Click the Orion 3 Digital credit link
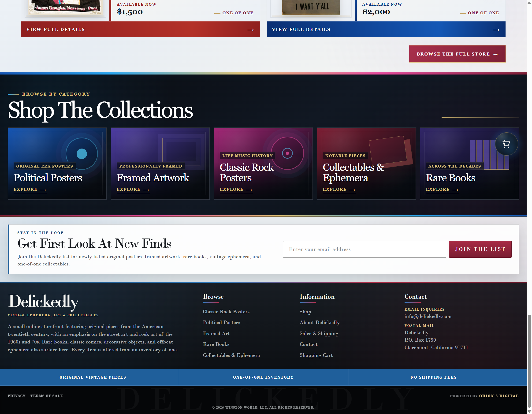Image resolution: width=532 pixels, height=414 pixels. 499,396
